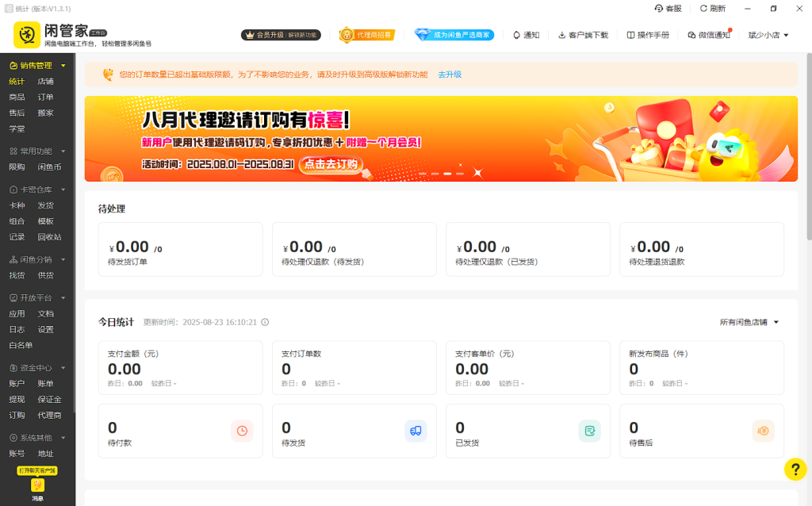812x506 pixels.
Task: Click the 去升级 upgrade link
Action: click(450, 75)
